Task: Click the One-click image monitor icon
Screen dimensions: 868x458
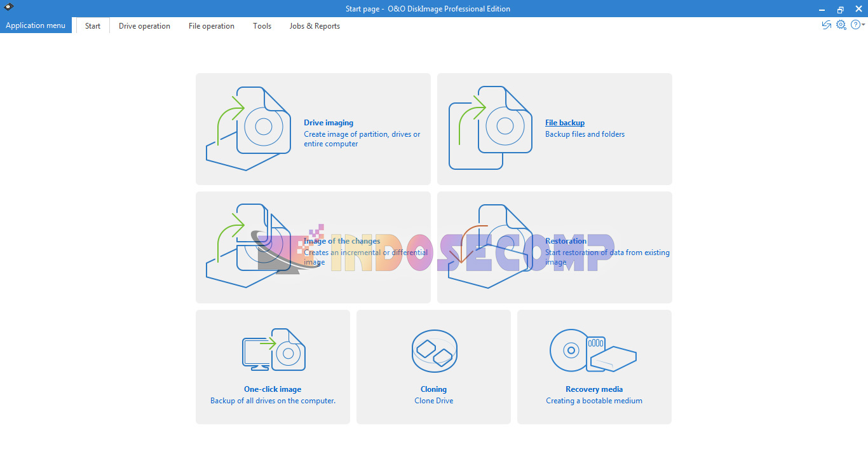Action: 273,350
